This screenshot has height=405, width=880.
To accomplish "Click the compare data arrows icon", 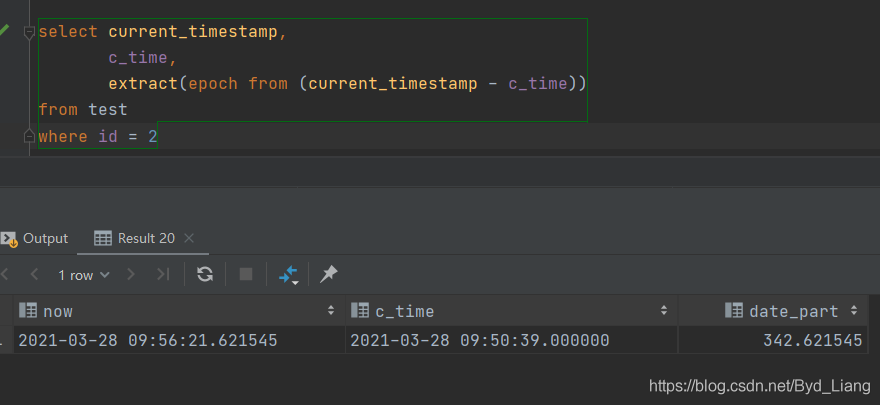I will [x=288, y=274].
